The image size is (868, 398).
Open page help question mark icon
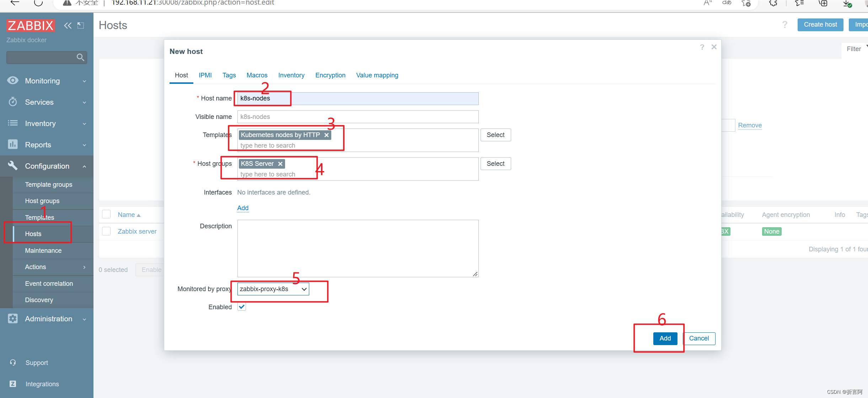(x=785, y=24)
